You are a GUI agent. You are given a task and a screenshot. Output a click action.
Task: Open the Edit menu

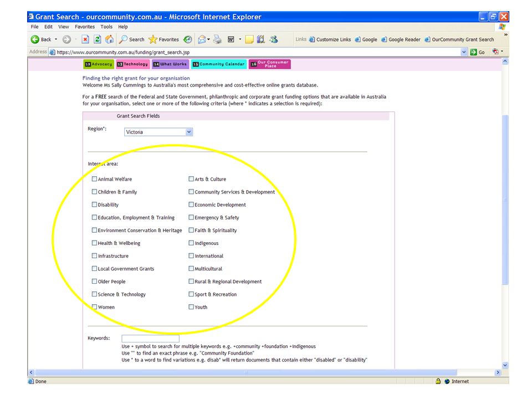tap(49, 27)
